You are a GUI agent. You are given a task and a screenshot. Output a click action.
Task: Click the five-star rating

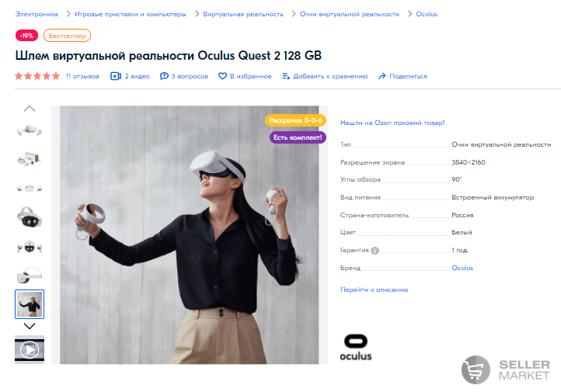coord(37,76)
